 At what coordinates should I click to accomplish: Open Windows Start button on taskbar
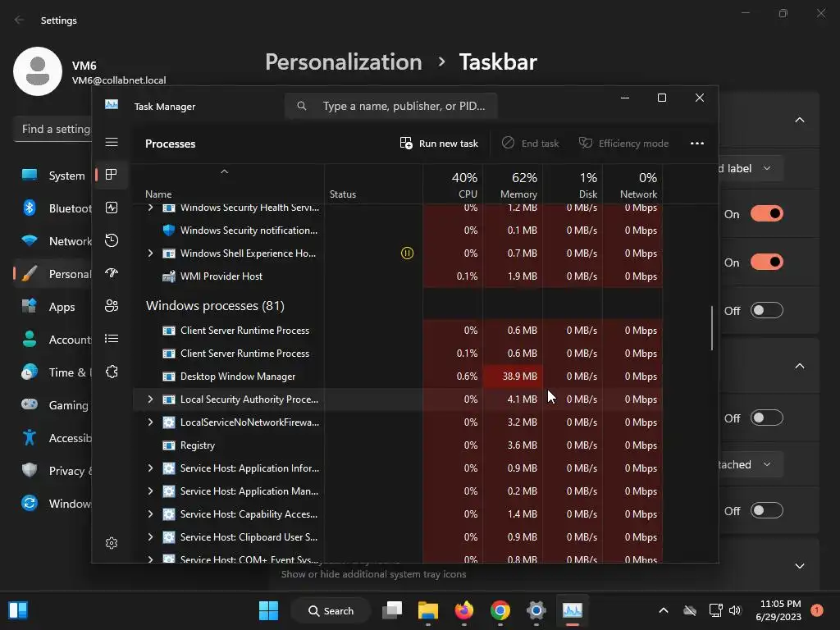click(x=268, y=610)
